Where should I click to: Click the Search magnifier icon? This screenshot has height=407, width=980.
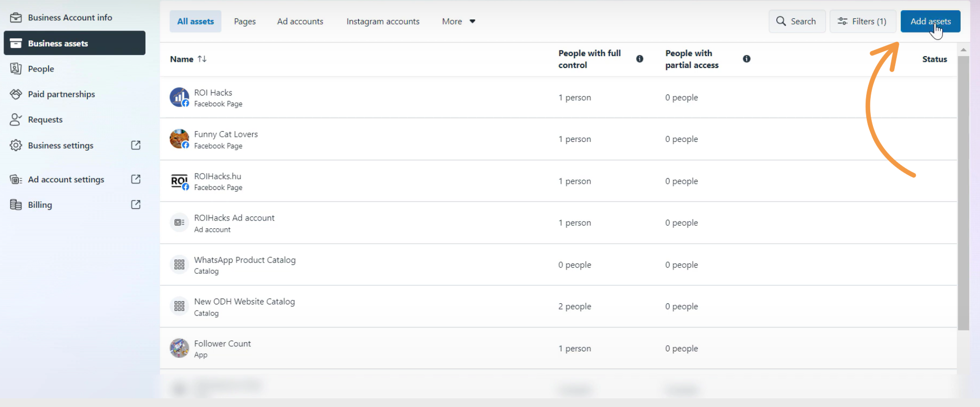click(781, 21)
